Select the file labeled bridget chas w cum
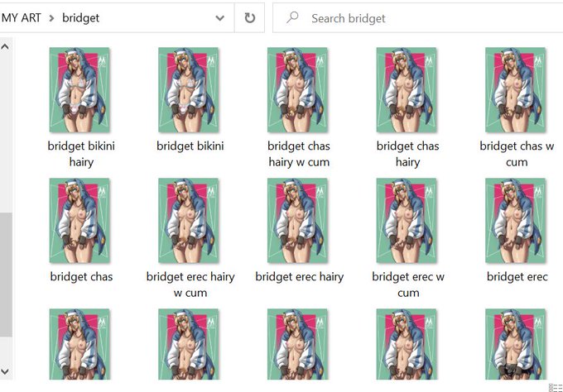The width and height of the screenshot is (563, 392). tap(517, 154)
